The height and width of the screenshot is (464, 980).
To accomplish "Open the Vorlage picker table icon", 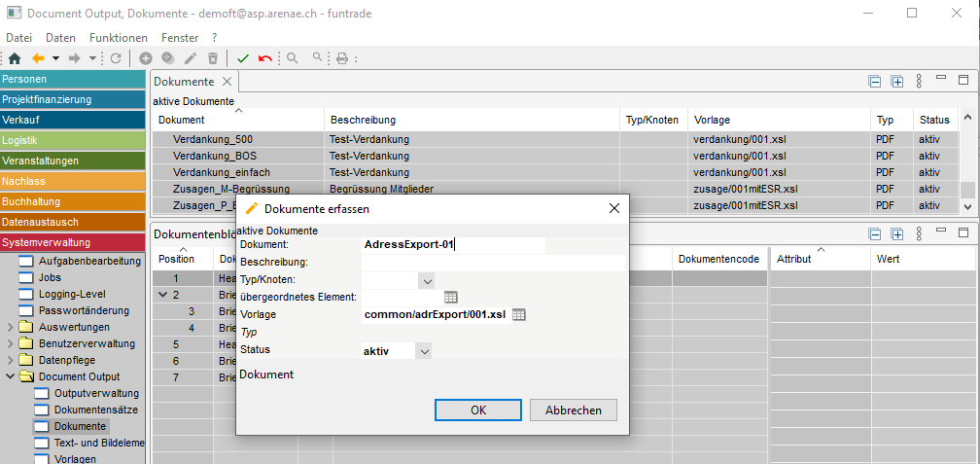I will [519, 314].
